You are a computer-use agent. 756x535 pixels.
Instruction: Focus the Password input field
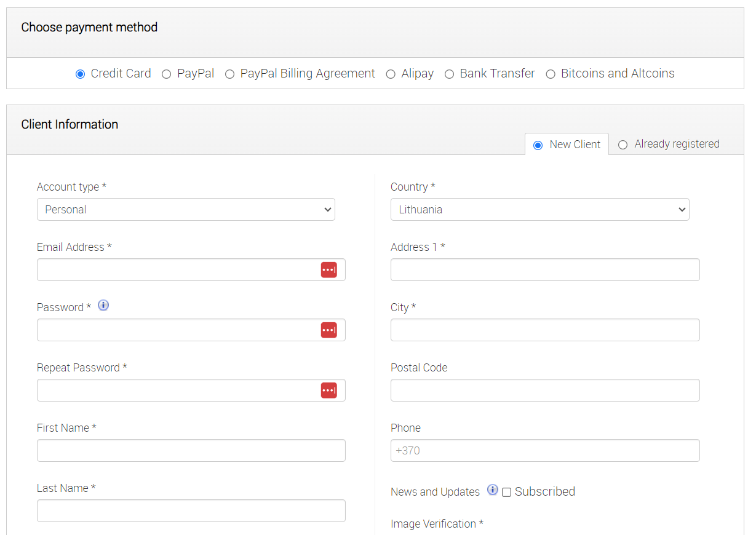[x=191, y=330]
